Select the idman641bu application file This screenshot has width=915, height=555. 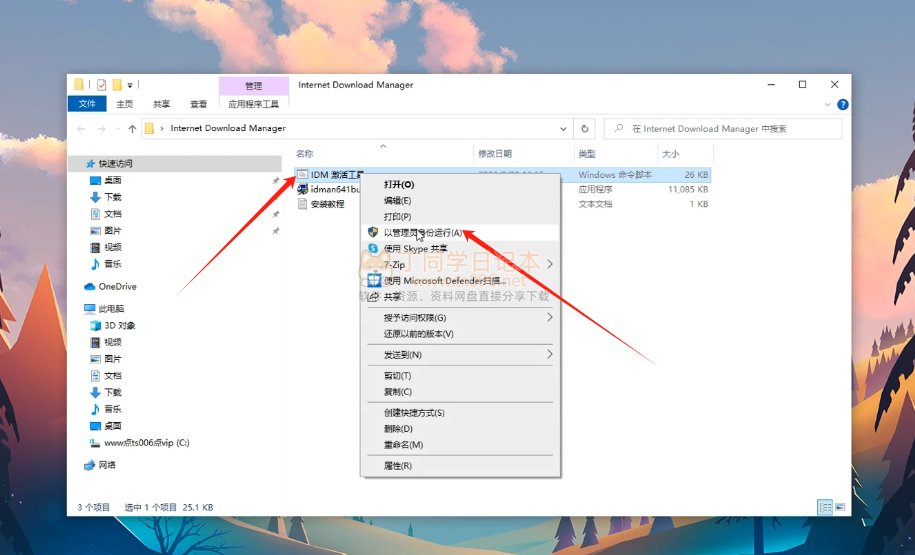329,189
